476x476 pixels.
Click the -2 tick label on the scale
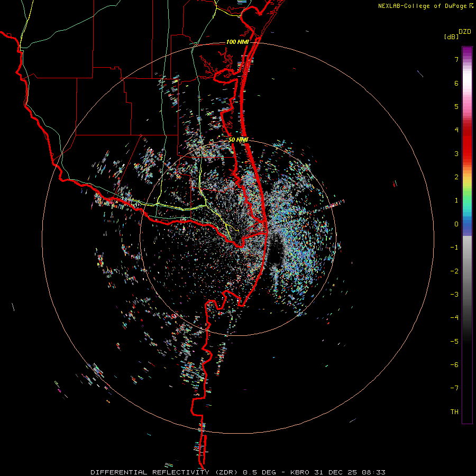tap(454, 271)
